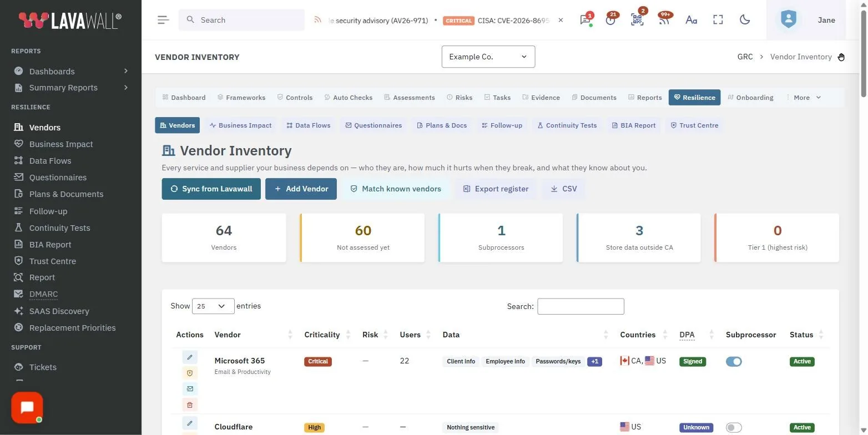The width and height of the screenshot is (868, 435).
Task: Click the Sync from Lavawall button
Action: point(211,189)
